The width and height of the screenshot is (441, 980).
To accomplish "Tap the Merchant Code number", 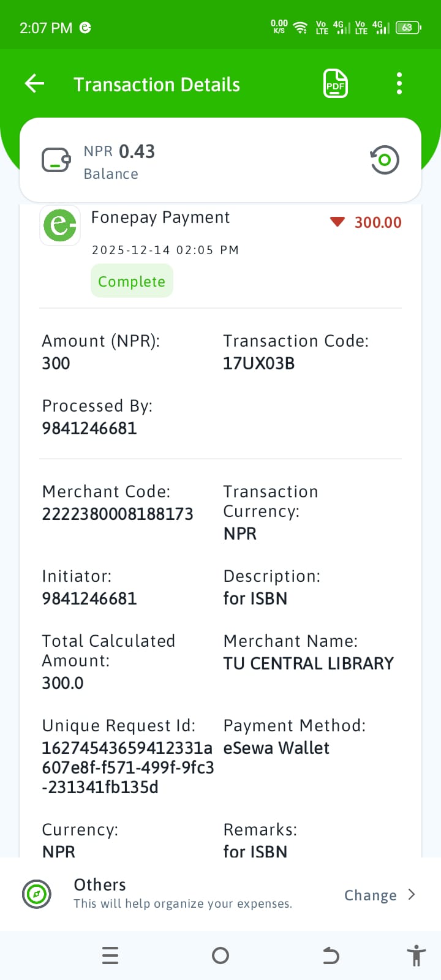I will pos(118,514).
